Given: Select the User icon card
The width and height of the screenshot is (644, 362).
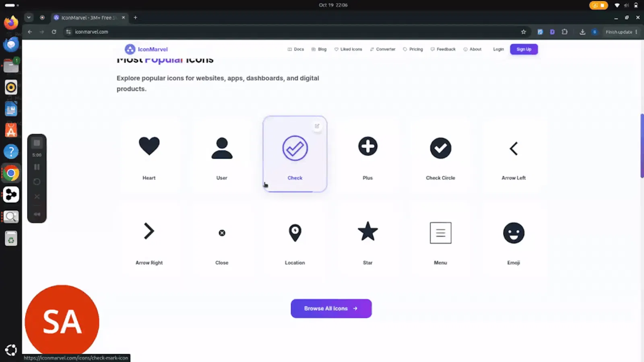Looking at the screenshot, I should tap(222, 154).
